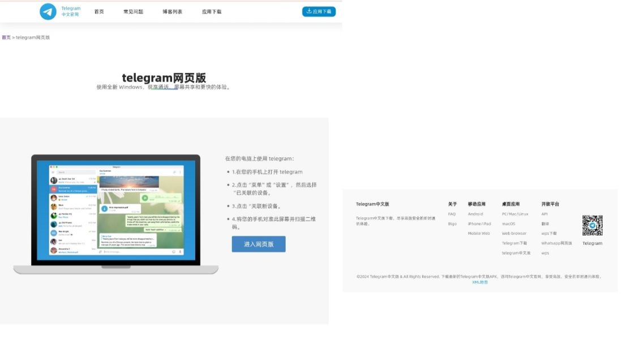Open the wps footer link
The image size is (644, 362).
click(545, 253)
